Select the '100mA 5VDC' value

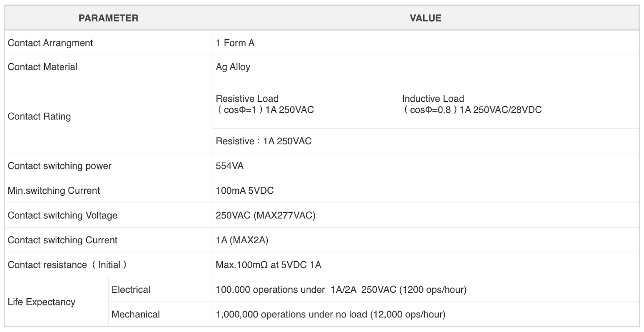coord(245,191)
